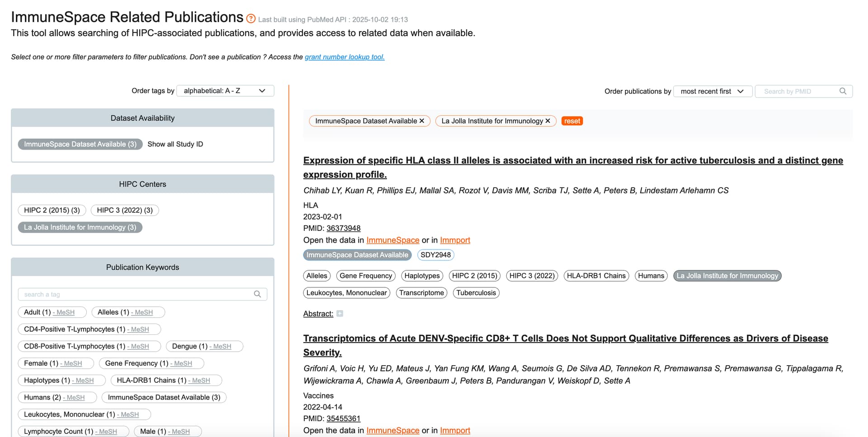Image resolution: width=868 pixels, height=437 pixels.
Task: Click the tag search magnifier icon
Action: pyautogui.click(x=257, y=294)
